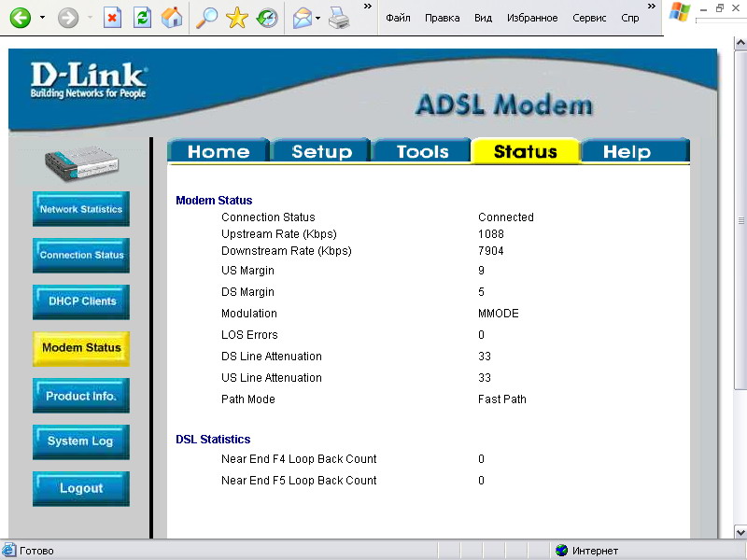
Task: Switch to the Setup tab
Action: (321, 151)
